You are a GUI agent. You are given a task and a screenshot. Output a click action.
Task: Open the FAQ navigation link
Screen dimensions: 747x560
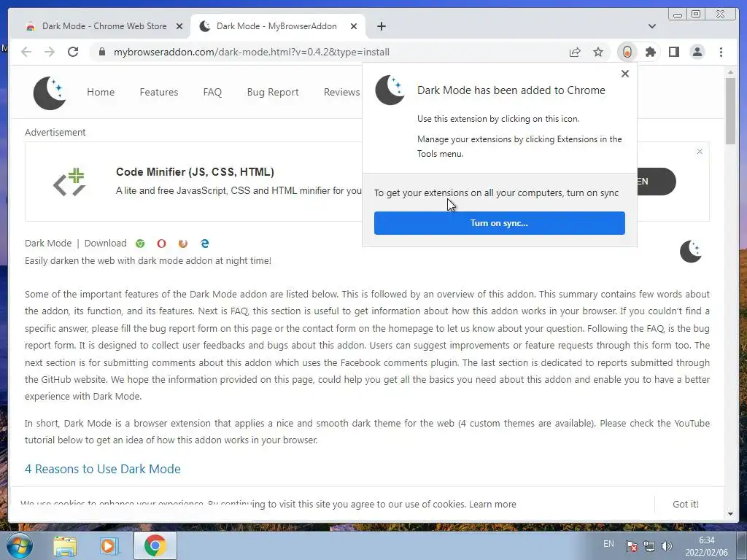click(212, 93)
